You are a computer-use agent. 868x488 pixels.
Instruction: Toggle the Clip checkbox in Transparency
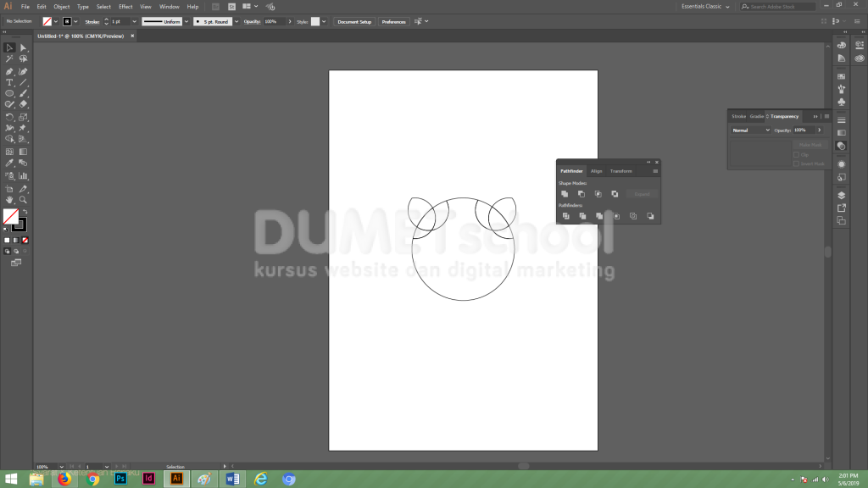pyautogui.click(x=796, y=155)
